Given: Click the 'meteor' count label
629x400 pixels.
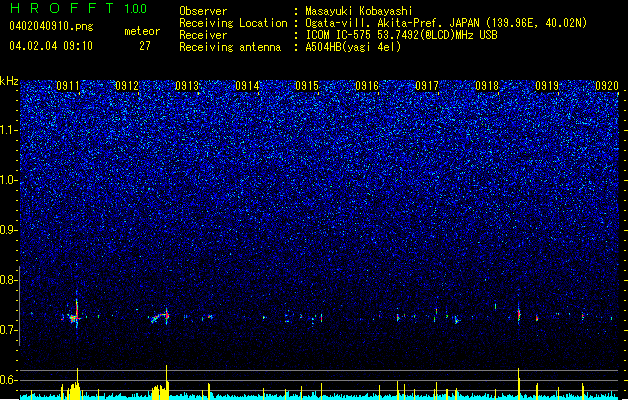Looking at the screenshot, I should (x=142, y=31).
